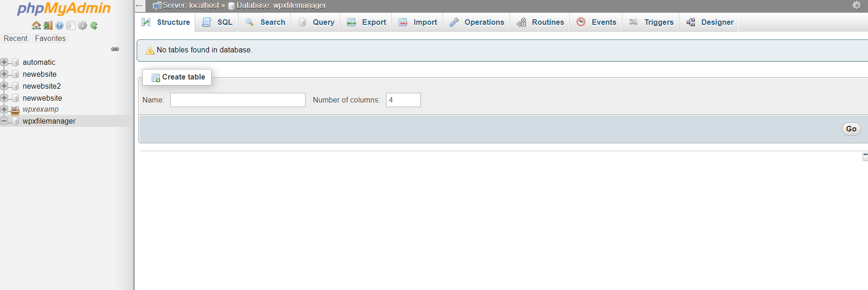This screenshot has width=868, height=290.
Task: Open navigation panel settings gear icon
Action: pyautogui.click(x=82, y=25)
